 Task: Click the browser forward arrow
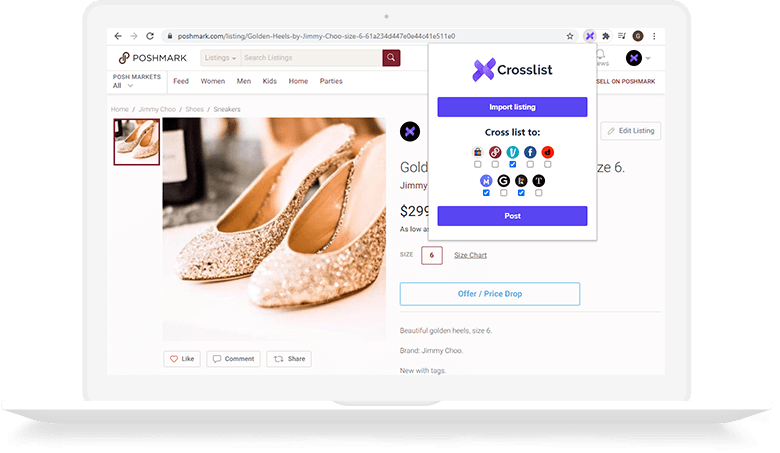tap(134, 36)
